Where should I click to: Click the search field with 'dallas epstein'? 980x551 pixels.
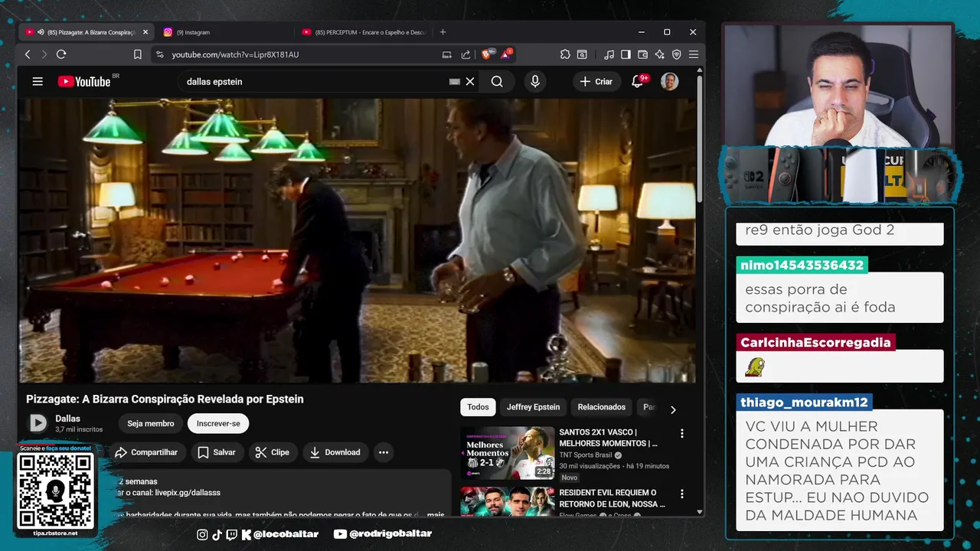tap(314, 81)
